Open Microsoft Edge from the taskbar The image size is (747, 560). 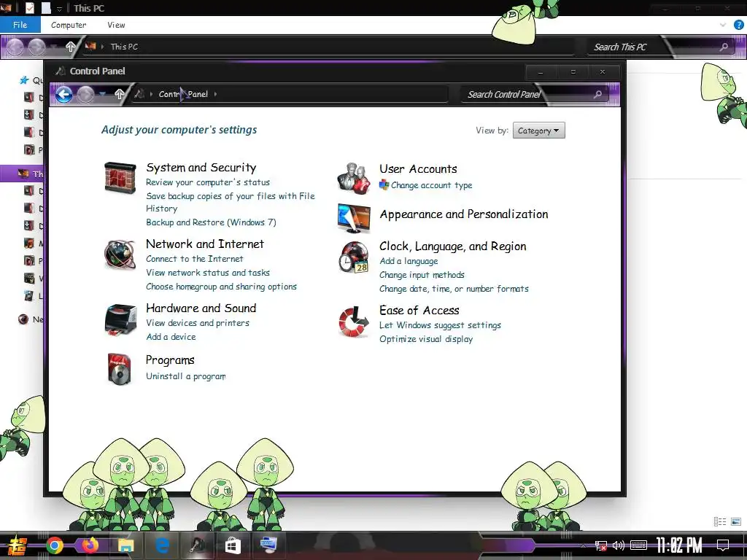coord(162,545)
